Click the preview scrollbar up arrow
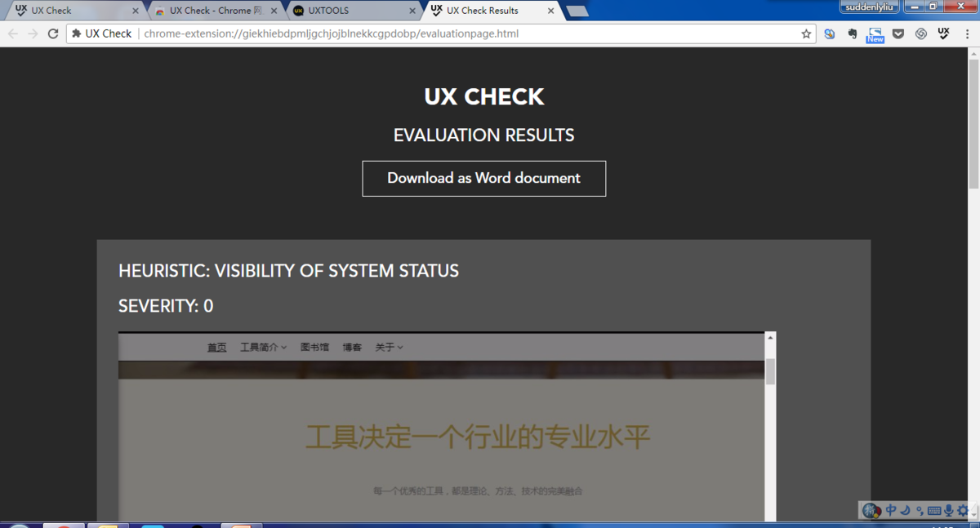980x528 pixels. 769,338
